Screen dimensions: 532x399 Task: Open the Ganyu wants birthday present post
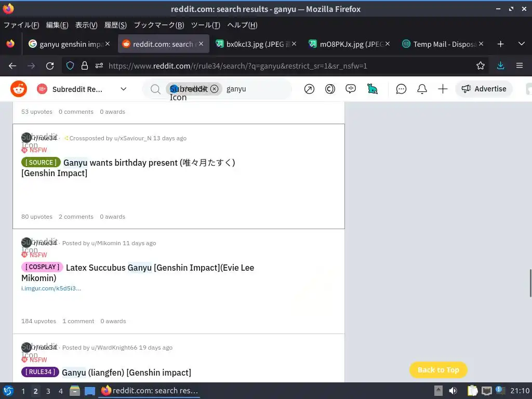[x=128, y=168]
